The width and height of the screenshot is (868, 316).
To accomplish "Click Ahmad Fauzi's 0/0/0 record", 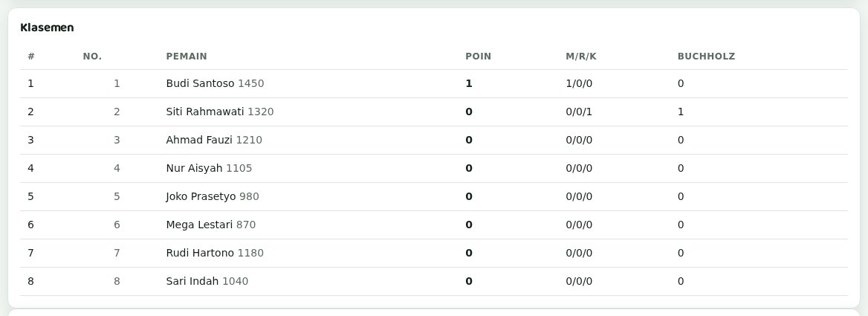I will click(579, 140).
